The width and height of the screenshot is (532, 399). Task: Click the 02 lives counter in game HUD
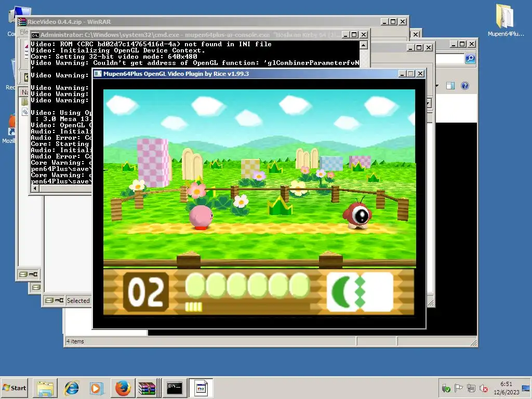coord(146,292)
